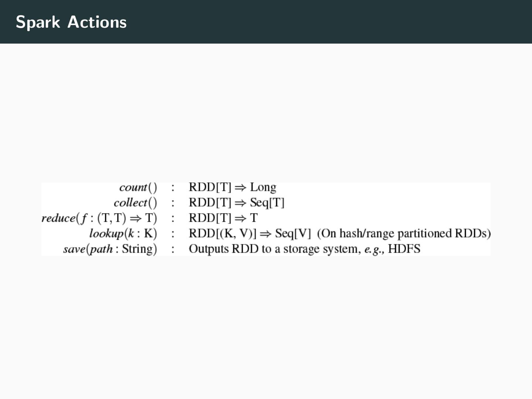Image resolution: width=532 pixels, height=399 pixels.
Task: Click the lookup(k : K) signature
Action: point(123,233)
